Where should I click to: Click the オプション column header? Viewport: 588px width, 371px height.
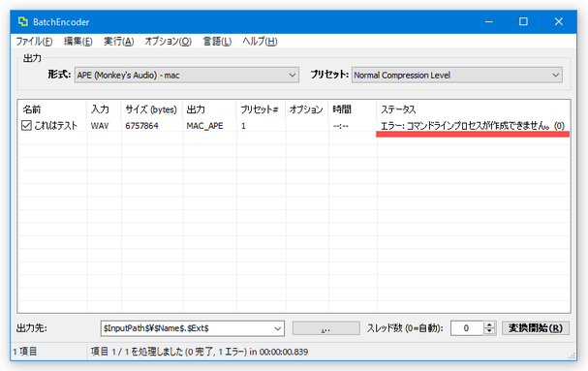tap(307, 109)
